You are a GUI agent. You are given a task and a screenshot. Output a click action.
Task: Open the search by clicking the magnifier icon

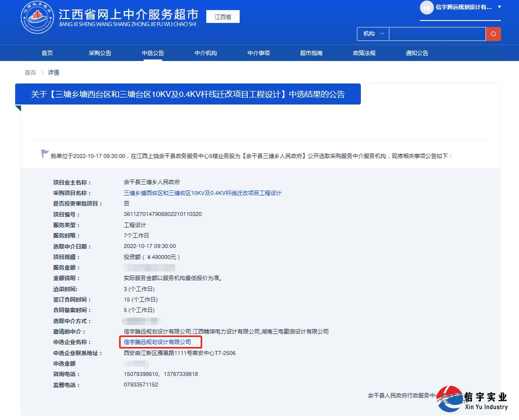coord(493,34)
